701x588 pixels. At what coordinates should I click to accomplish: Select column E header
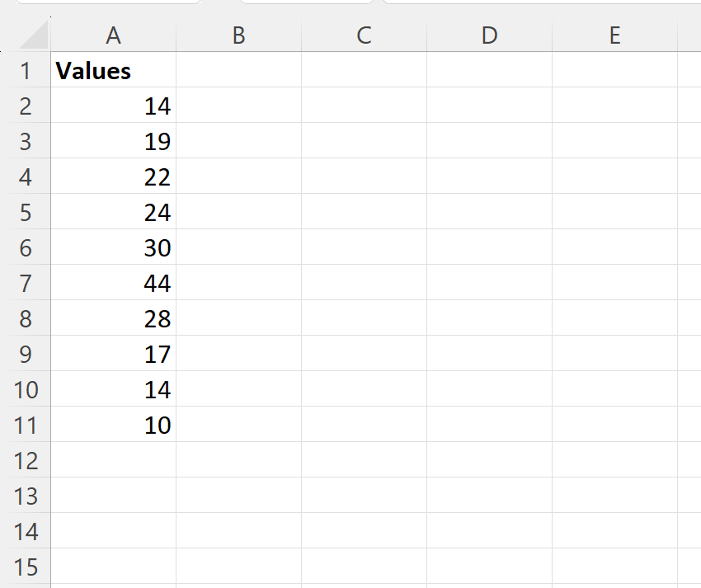[614, 35]
